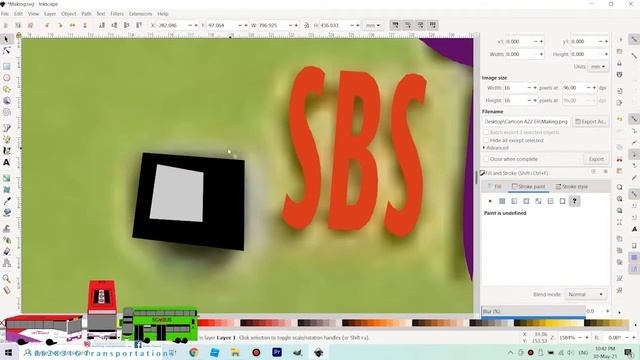640x360 pixels.
Task: Select the 3D box tool
Action: pos(7,100)
